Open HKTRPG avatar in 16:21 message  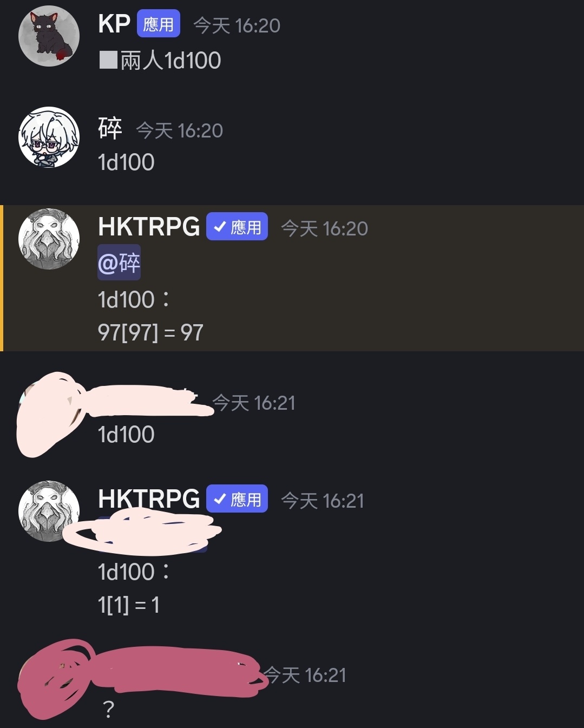coord(49,511)
